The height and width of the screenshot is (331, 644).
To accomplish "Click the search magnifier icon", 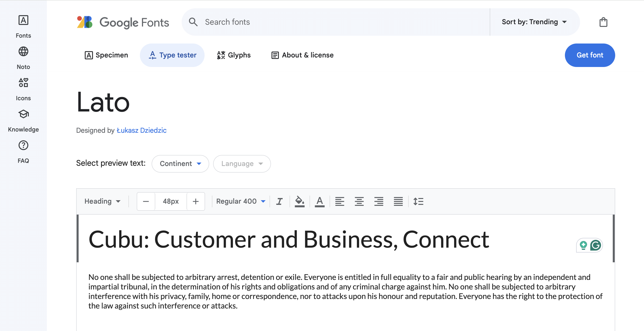I will pos(193,22).
